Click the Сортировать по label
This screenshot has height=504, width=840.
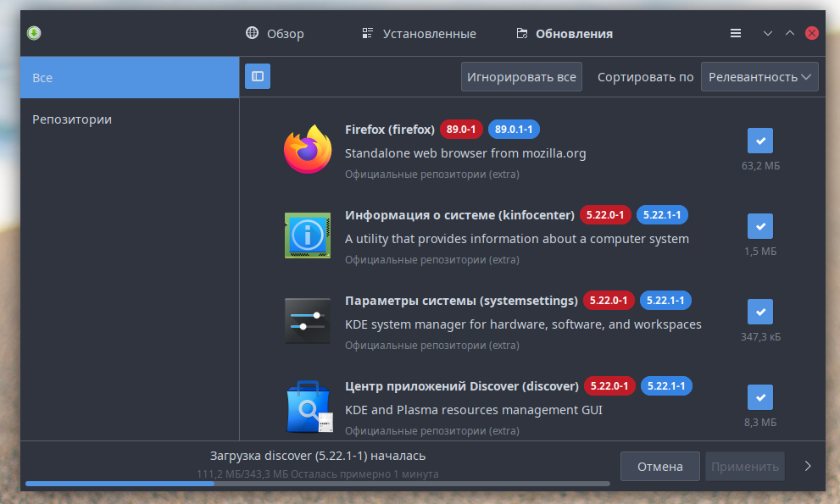pos(646,77)
